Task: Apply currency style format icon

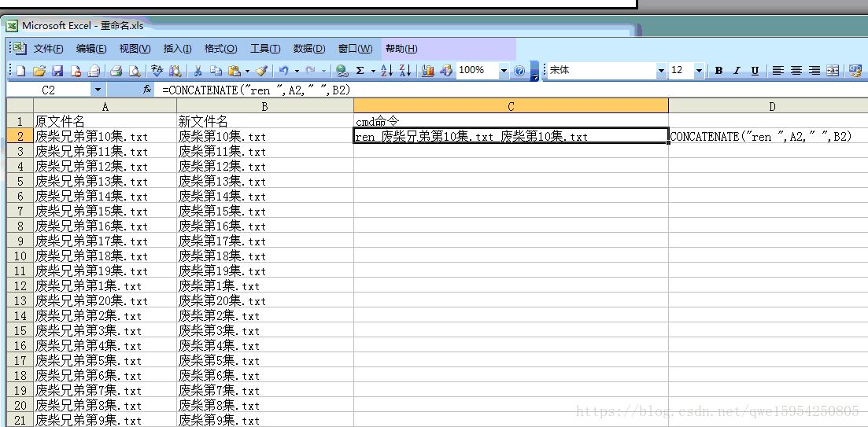Action: point(855,71)
